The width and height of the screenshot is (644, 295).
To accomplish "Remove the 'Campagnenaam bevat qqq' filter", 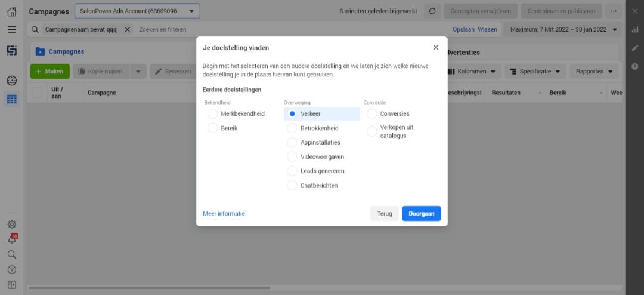I will click(128, 30).
